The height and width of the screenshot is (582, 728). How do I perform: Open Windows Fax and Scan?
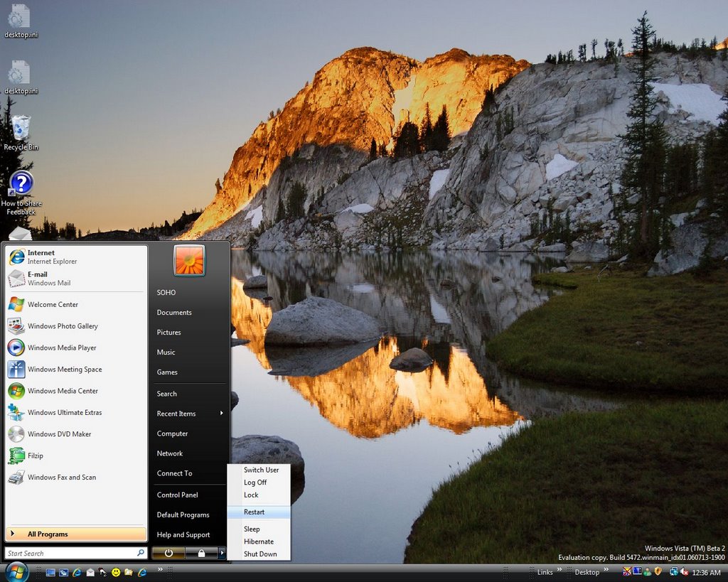point(77,477)
